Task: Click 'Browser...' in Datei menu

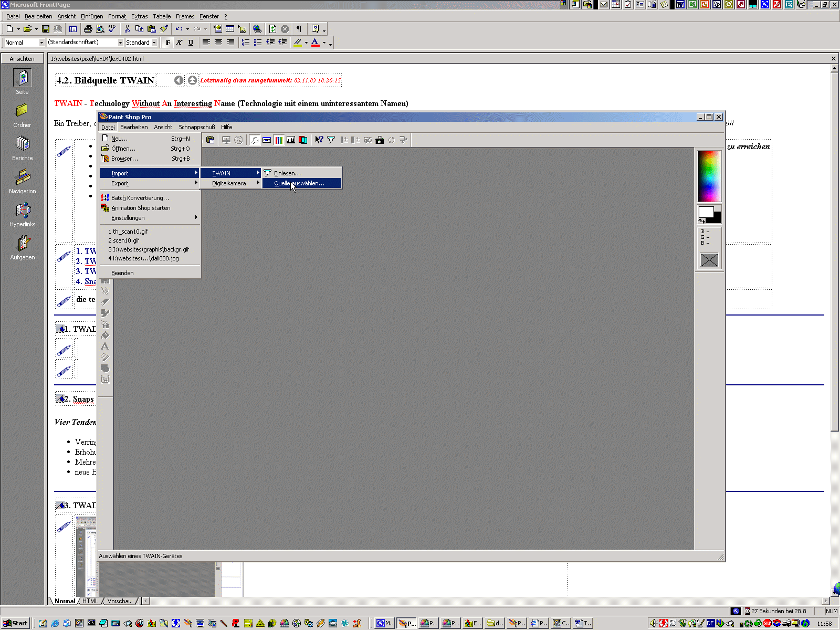Action: (x=150, y=159)
